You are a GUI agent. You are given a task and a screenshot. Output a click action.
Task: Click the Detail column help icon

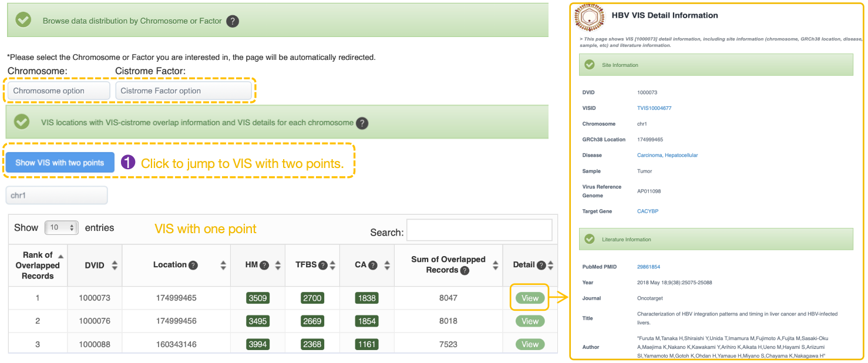point(541,265)
